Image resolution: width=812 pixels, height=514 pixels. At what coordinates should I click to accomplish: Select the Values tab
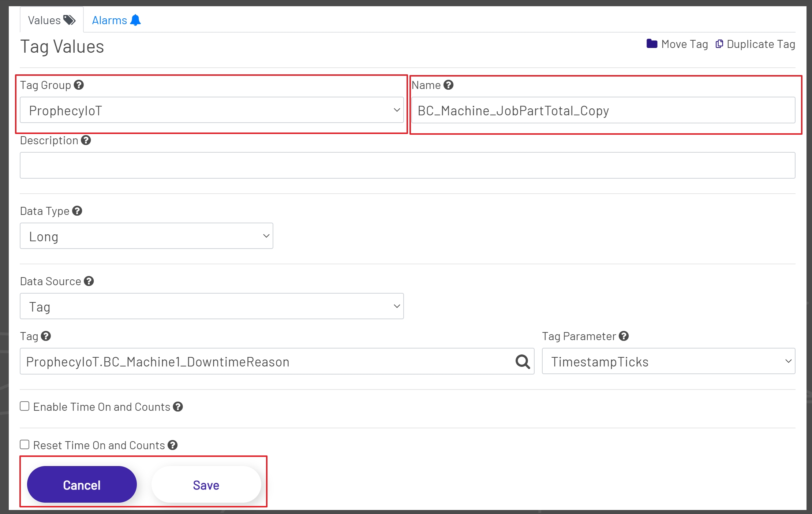(x=45, y=20)
